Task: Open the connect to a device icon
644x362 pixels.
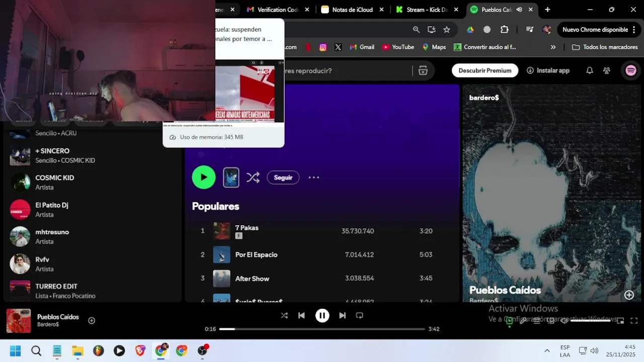Action: point(551,320)
